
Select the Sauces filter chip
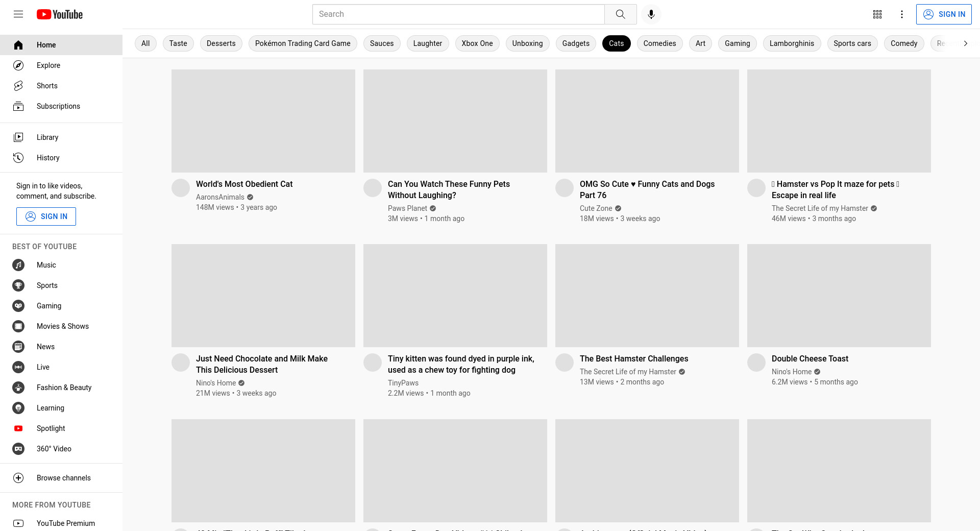[x=382, y=43]
